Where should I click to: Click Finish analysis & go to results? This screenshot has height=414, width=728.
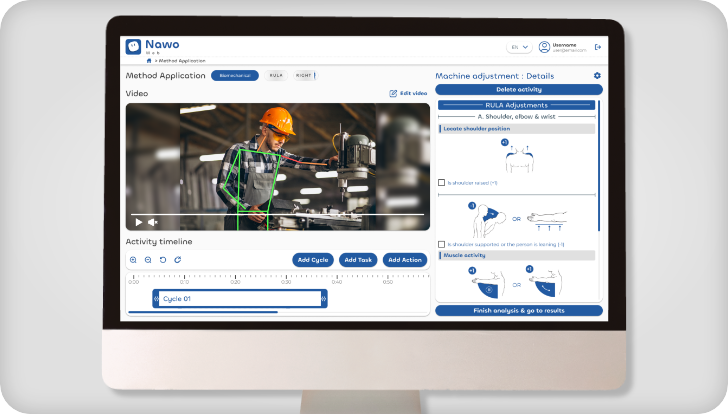point(518,311)
